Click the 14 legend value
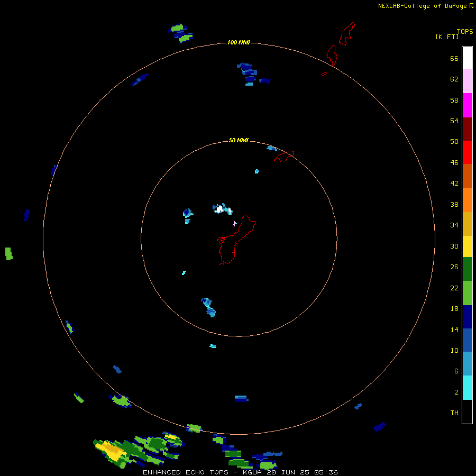This screenshot has height=476, width=476. (454, 329)
